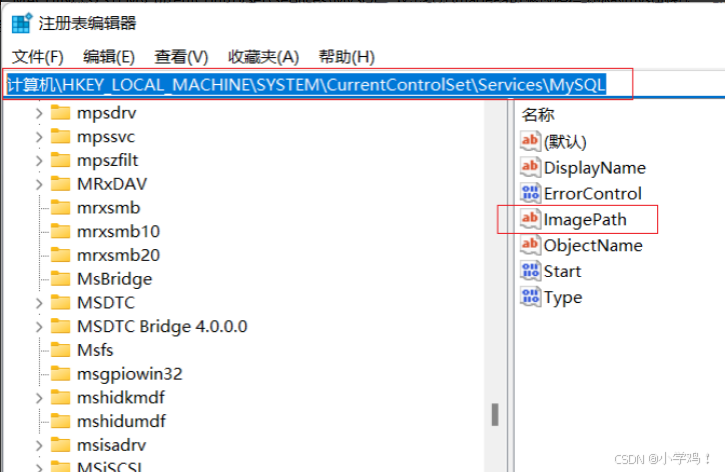Select the ImagePath value name
The height and width of the screenshot is (472, 725).
pyautogui.click(x=585, y=220)
